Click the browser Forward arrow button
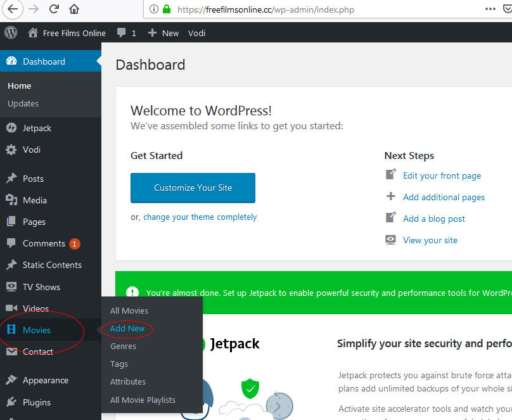The height and width of the screenshot is (420, 512). 34,9
